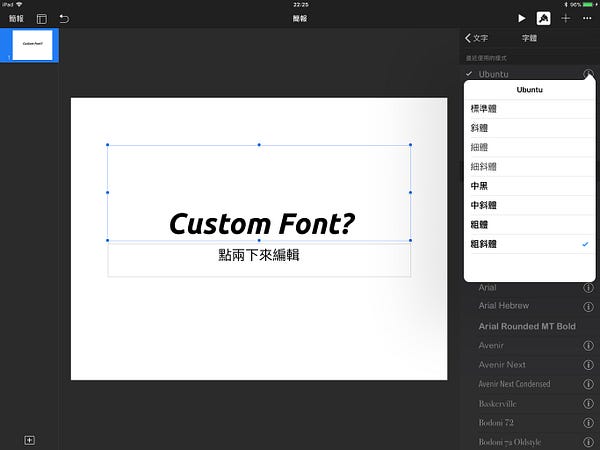600x450 pixels.
Task: Tap the Wi-Fi status icon
Action: (x=19, y=5)
